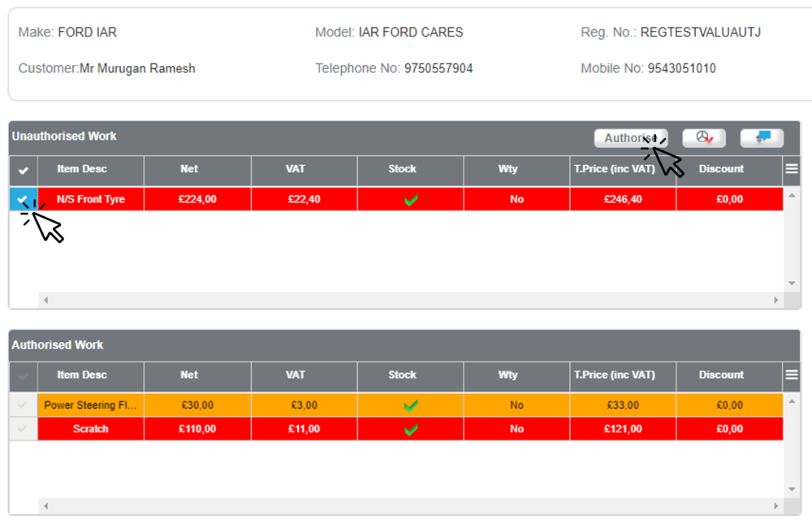Toggle select-all checkbox in Unauthorised Work header
This screenshot has width=812, height=525.
tap(24, 170)
